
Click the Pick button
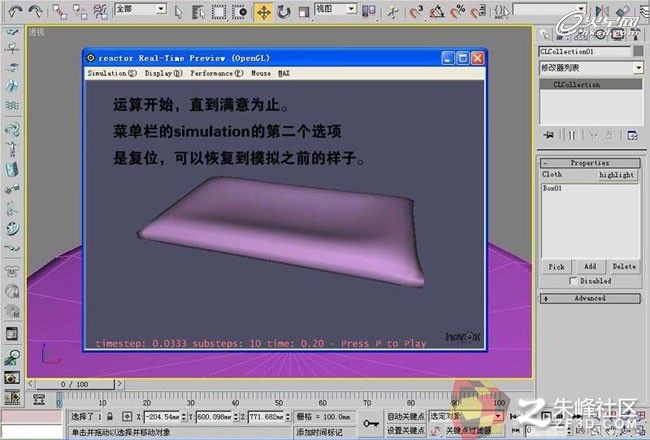point(556,267)
